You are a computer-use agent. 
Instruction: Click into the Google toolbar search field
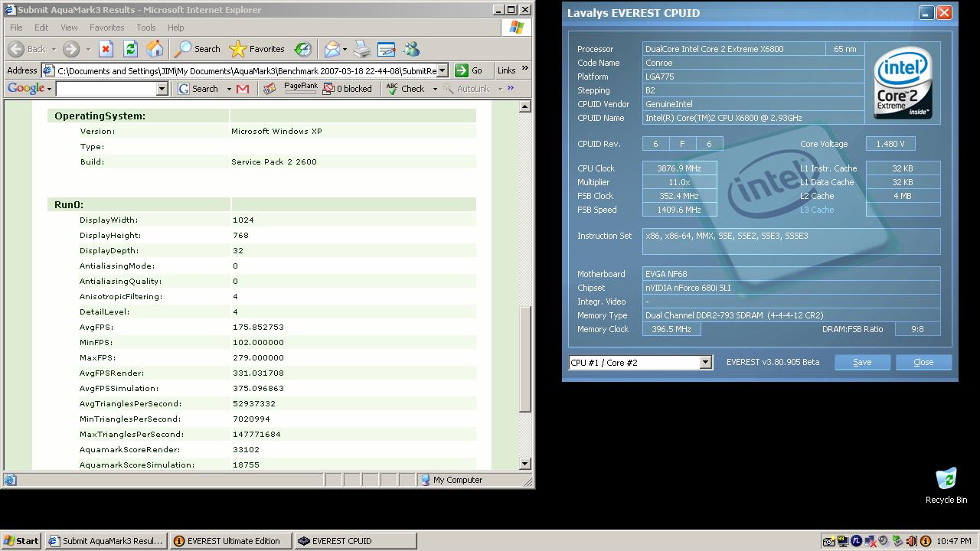[x=106, y=89]
